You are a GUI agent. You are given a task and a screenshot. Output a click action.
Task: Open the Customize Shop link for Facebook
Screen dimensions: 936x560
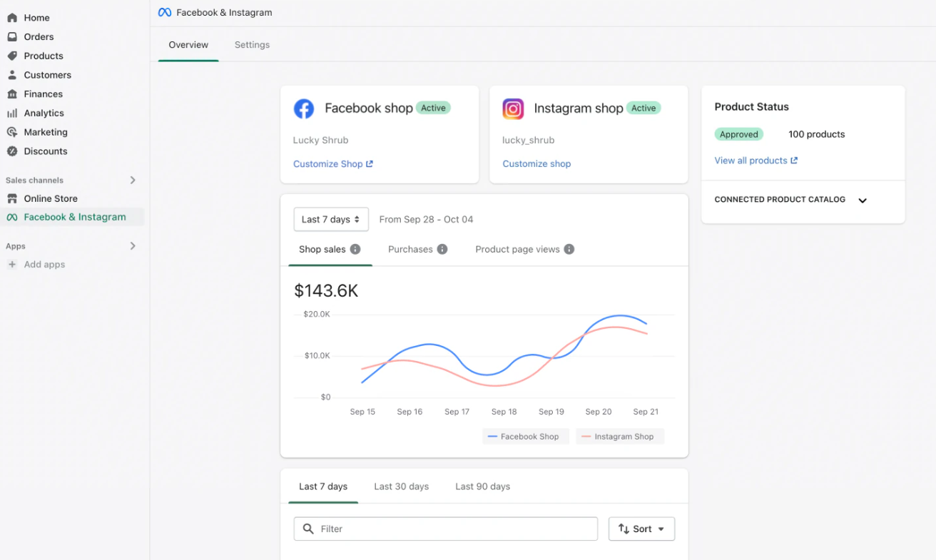[332, 164]
